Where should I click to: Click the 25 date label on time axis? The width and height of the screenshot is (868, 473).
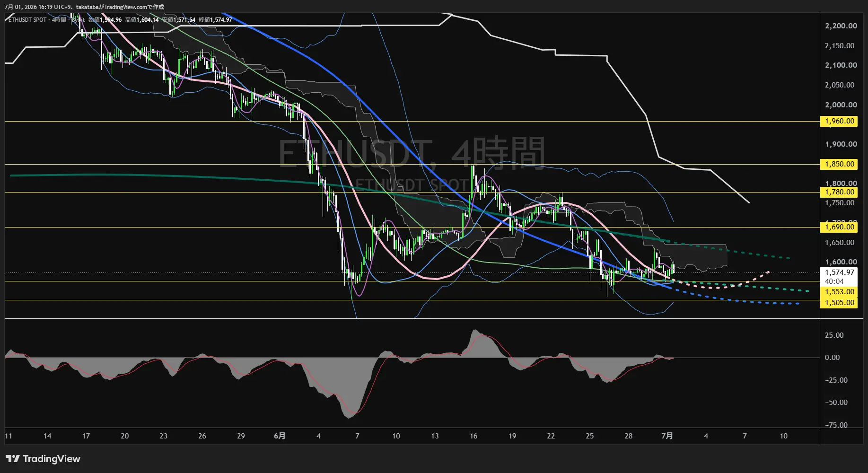[x=590, y=436]
